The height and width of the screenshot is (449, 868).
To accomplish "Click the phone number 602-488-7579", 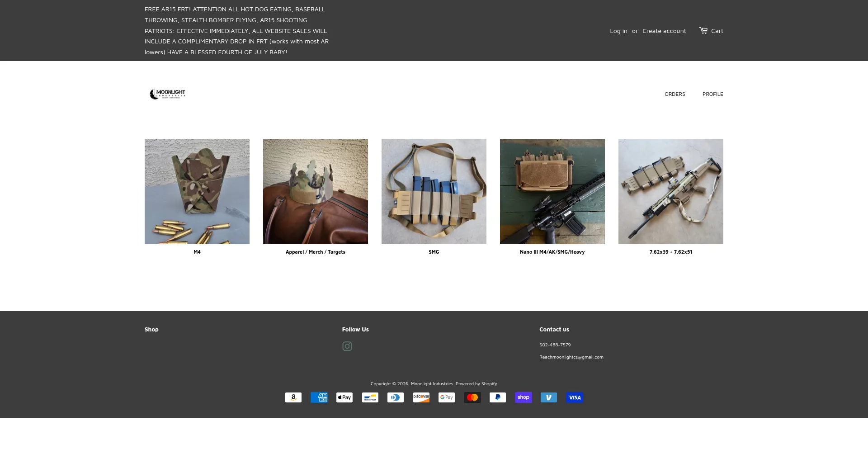I will click(555, 345).
